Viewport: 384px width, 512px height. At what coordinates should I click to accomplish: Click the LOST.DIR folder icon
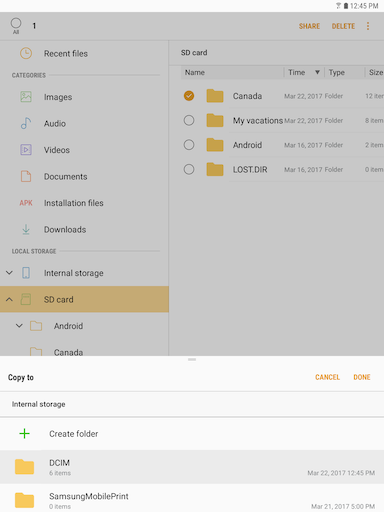215,169
